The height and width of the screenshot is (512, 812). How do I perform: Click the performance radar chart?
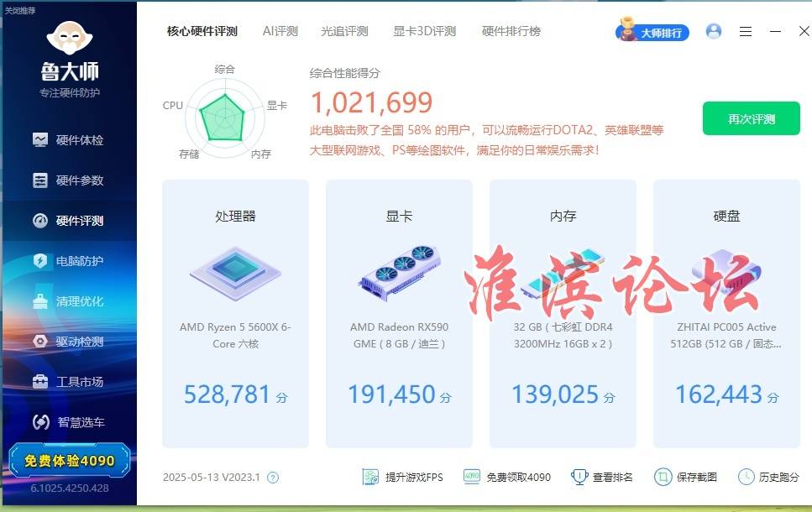[224, 118]
